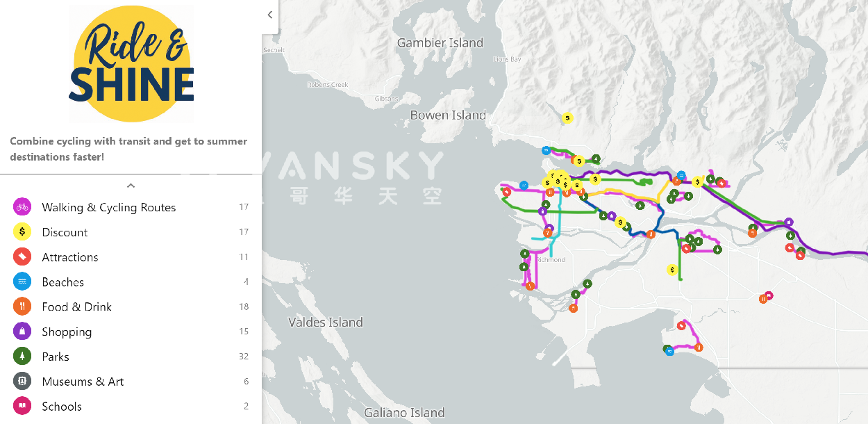Toggle the Museums & Art category

[x=83, y=382]
